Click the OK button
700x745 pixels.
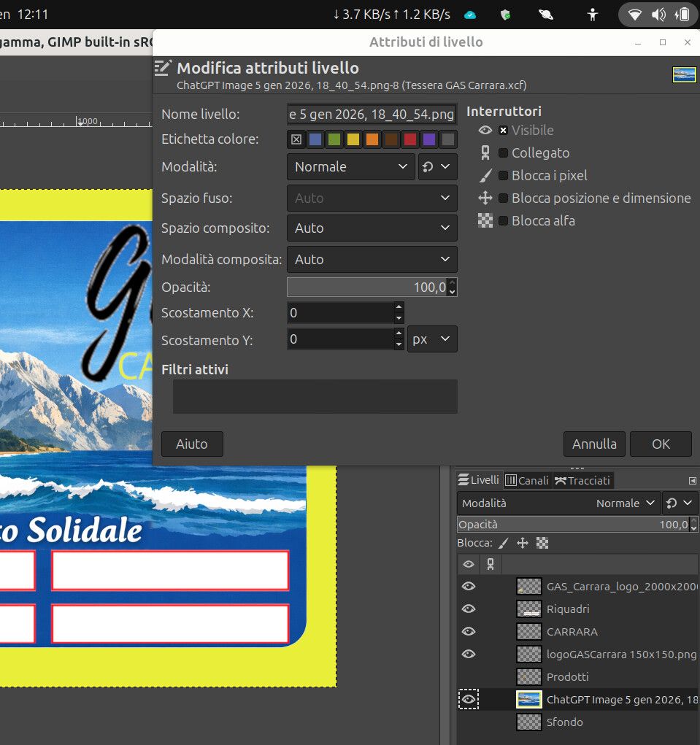coord(661,444)
